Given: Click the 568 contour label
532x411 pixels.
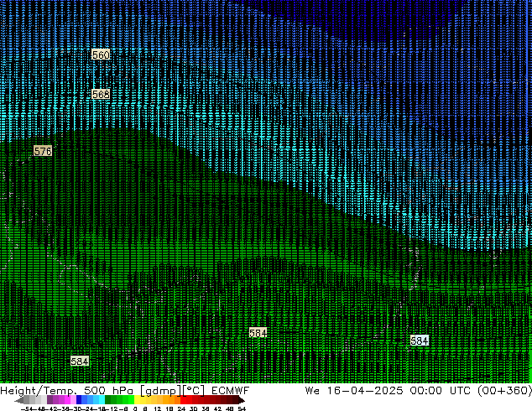Looking at the screenshot, I should click(x=101, y=94).
